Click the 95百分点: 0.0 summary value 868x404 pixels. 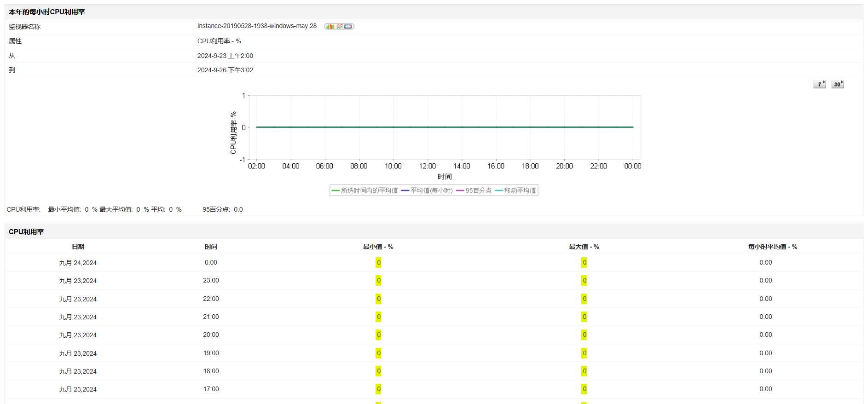pos(223,209)
